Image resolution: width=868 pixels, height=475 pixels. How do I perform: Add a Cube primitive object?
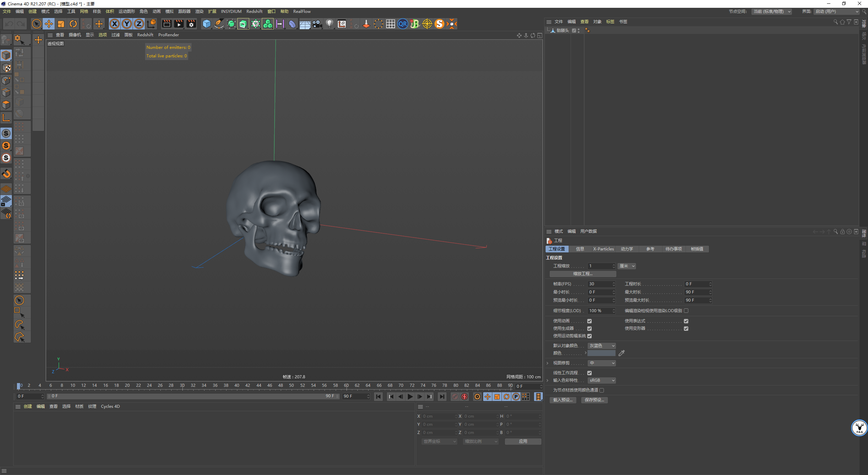pos(206,24)
